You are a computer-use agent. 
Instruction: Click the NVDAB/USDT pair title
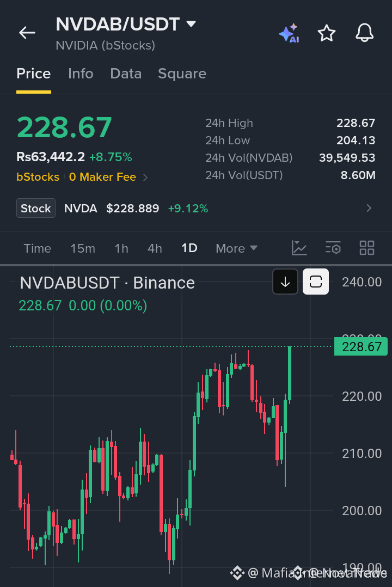(x=118, y=25)
